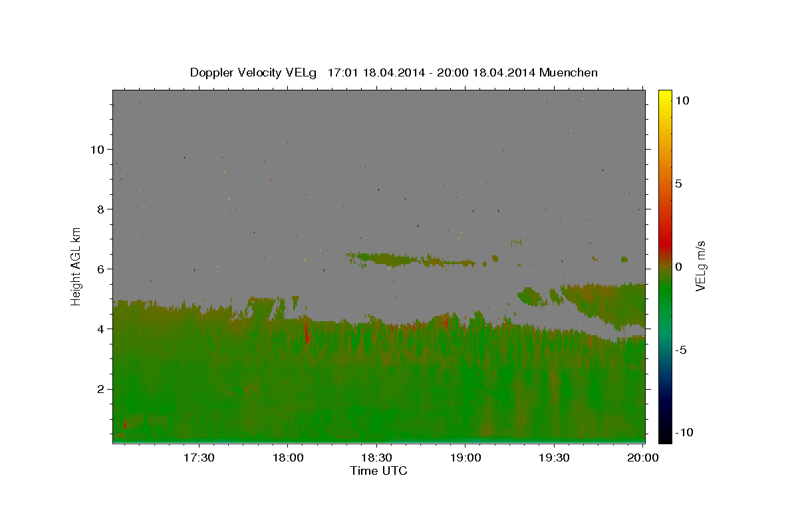Click the height tick label 10
798x532 pixels.
97,149
